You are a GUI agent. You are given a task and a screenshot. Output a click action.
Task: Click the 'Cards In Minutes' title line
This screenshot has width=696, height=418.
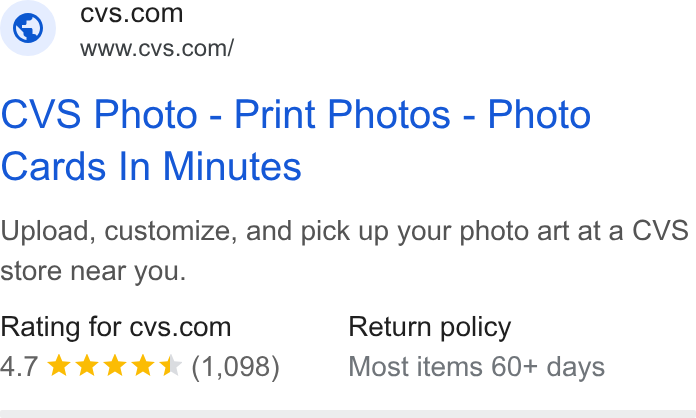(151, 166)
